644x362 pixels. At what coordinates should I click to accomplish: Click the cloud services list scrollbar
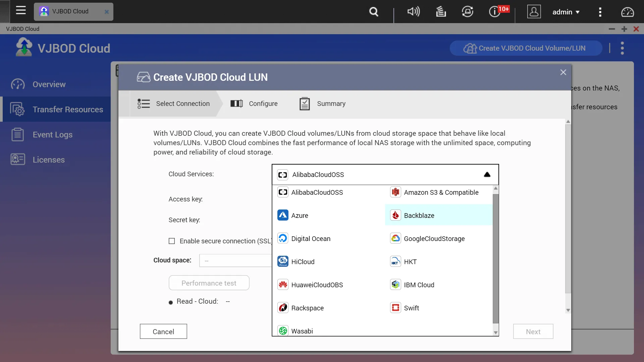(495, 258)
